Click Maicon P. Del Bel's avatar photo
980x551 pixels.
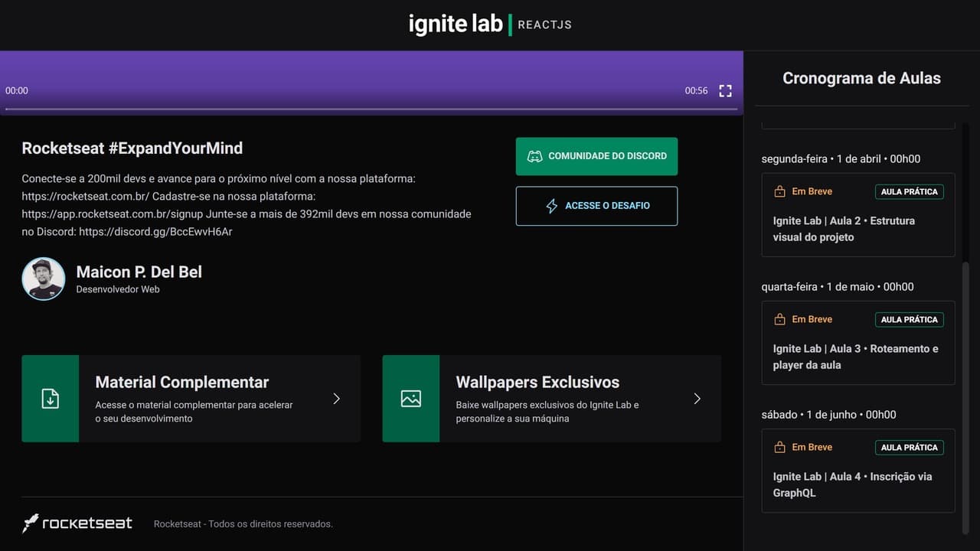tap(44, 279)
